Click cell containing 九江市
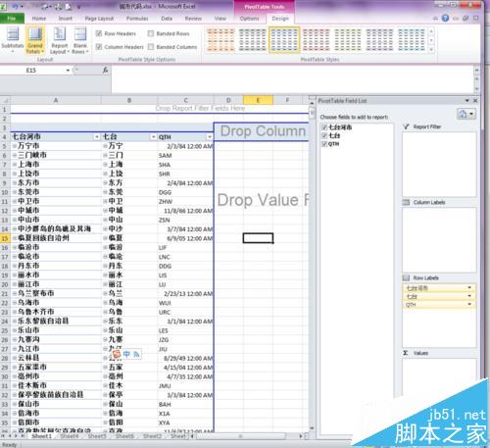 pyautogui.click(x=56, y=349)
